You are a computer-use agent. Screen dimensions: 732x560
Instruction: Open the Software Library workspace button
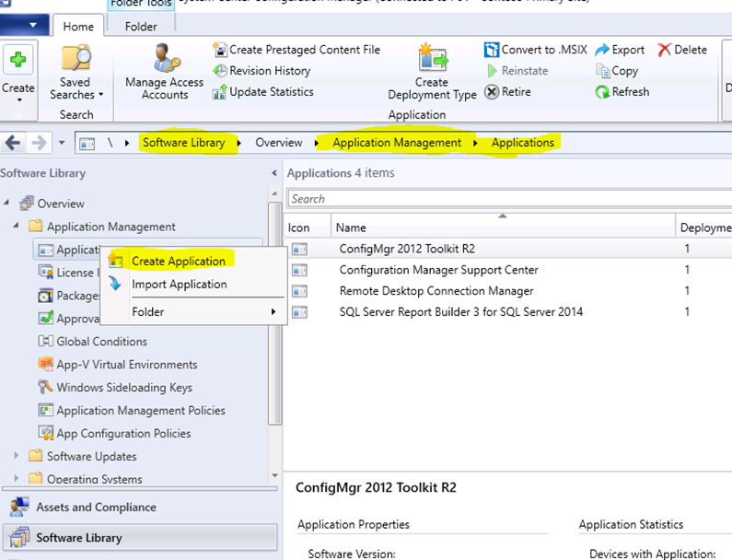pyautogui.click(x=140, y=538)
